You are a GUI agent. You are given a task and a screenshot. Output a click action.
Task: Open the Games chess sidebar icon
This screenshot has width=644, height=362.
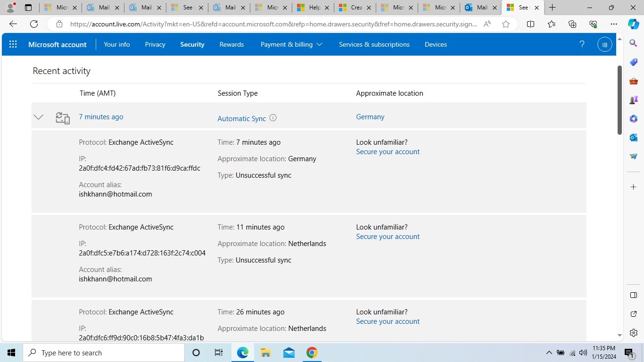[x=634, y=100]
